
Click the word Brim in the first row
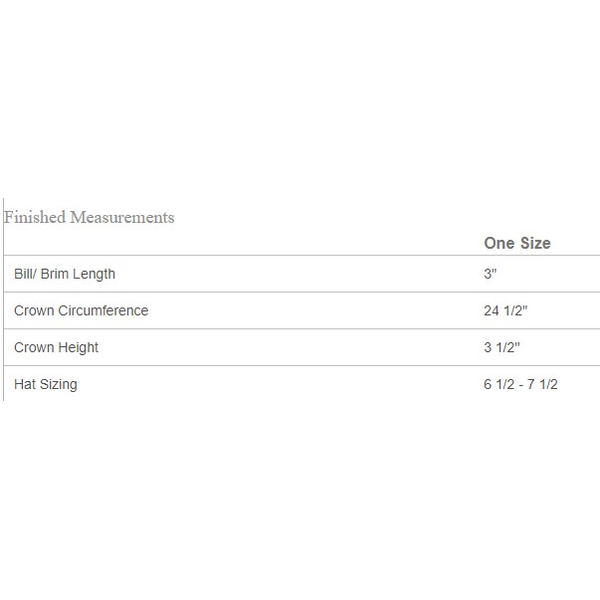coord(56,274)
